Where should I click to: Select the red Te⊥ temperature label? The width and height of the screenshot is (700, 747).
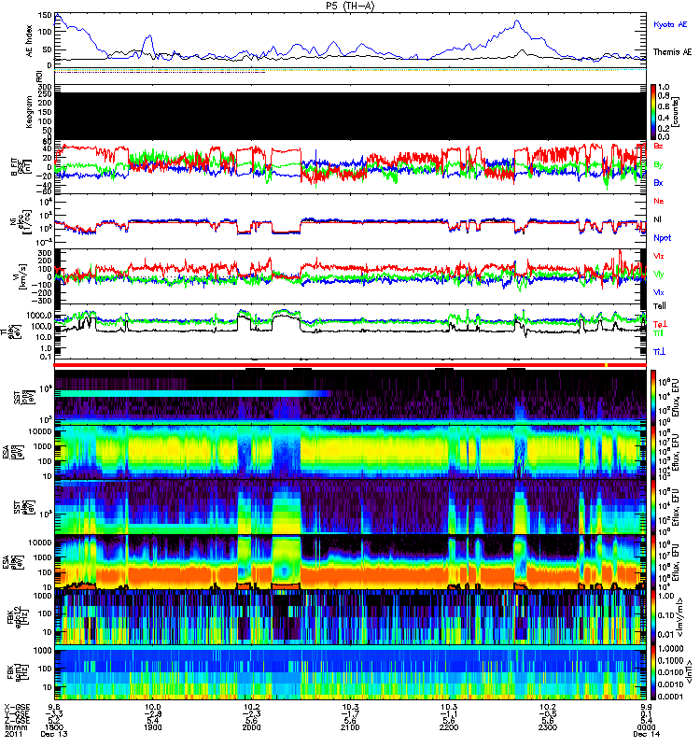pyautogui.click(x=660, y=324)
